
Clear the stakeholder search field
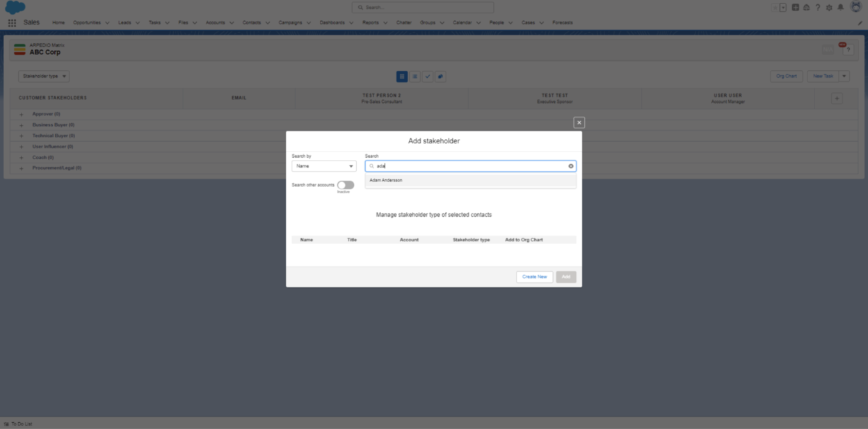click(571, 166)
